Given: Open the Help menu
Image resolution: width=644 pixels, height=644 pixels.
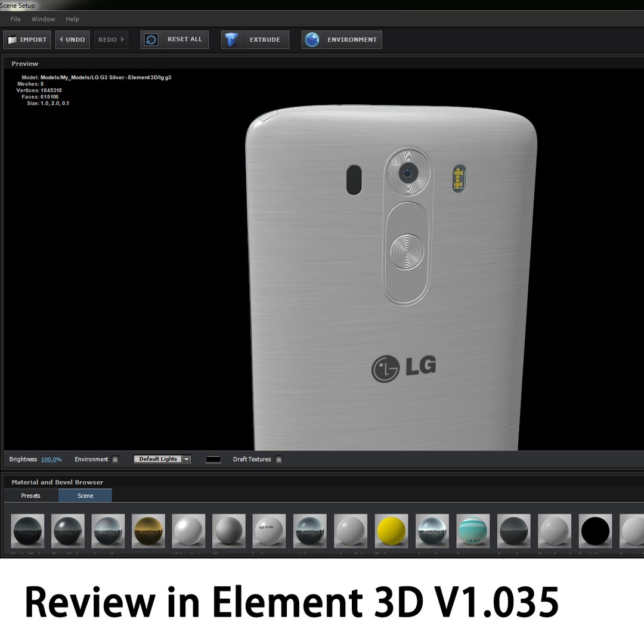Looking at the screenshot, I should click(72, 19).
